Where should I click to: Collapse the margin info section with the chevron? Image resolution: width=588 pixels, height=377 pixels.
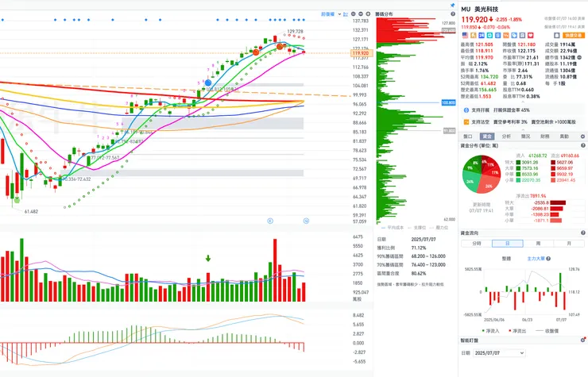pyautogui.click(x=522, y=129)
